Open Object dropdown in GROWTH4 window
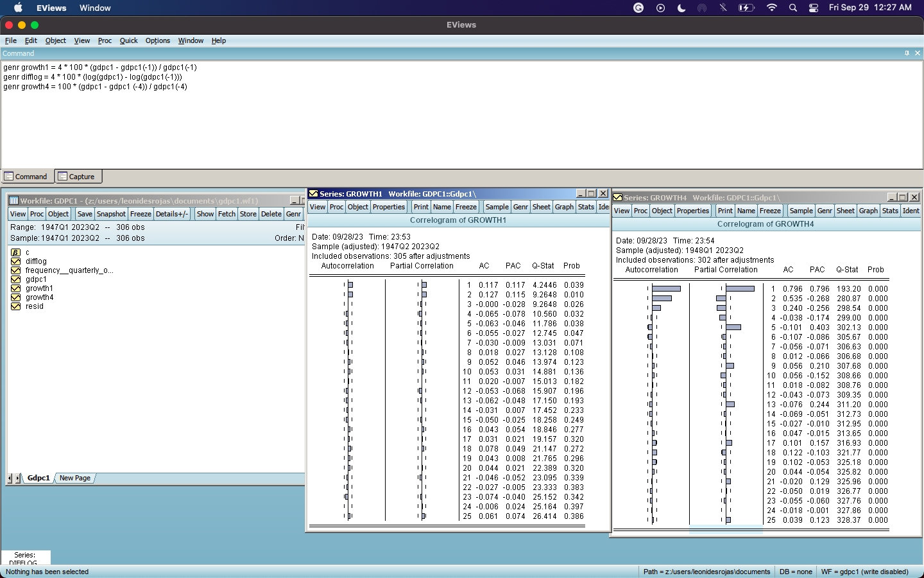Viewport: 924px width, 578px height. (662, 211)
